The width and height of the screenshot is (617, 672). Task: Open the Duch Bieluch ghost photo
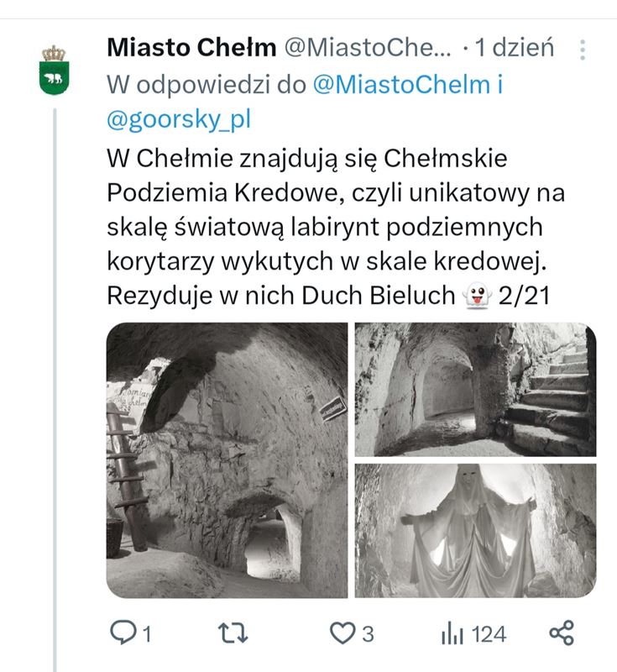pyautogui.click(x=475, y=530)
